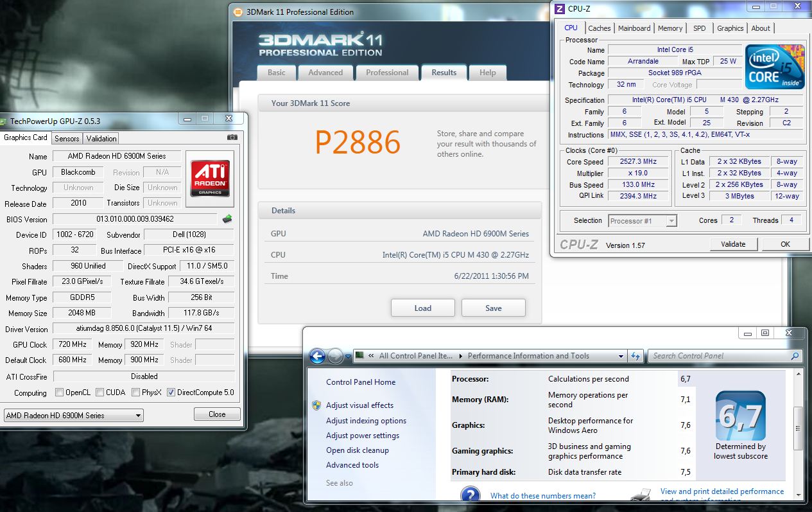812x512 pixels.
Task: Select the Memory tab in CPU-Z
Action: click(670, 28)
